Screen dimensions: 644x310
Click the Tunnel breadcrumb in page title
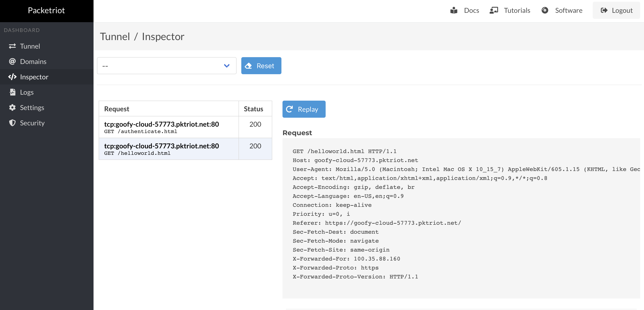tap(115, 36)
